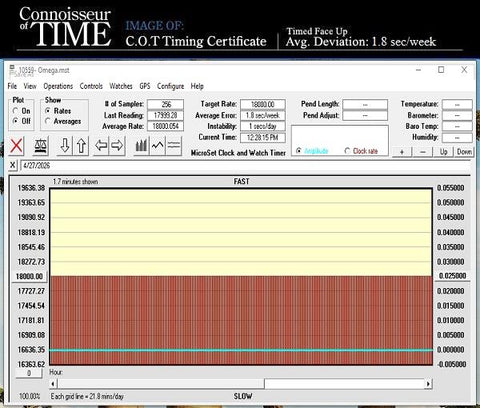Select the bar graph display icon
Screen dimensions: 480x408
coord(141,146)
